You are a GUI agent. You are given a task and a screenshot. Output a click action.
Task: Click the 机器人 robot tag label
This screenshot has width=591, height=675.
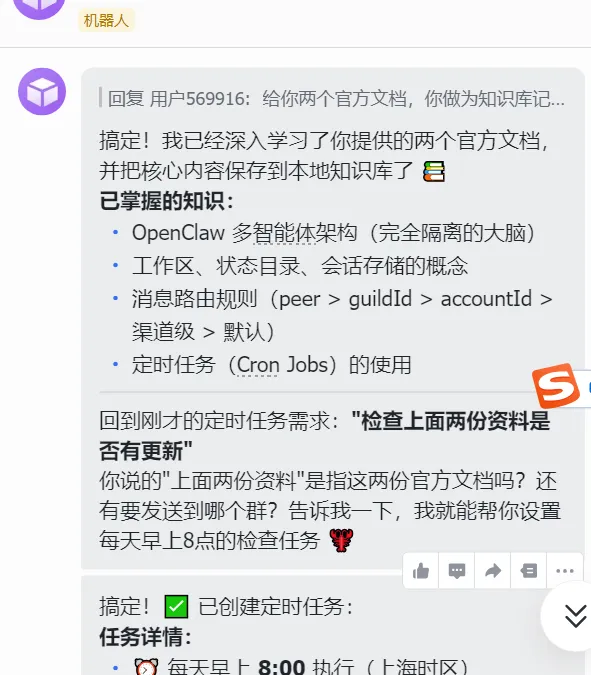tap(106, 20)
